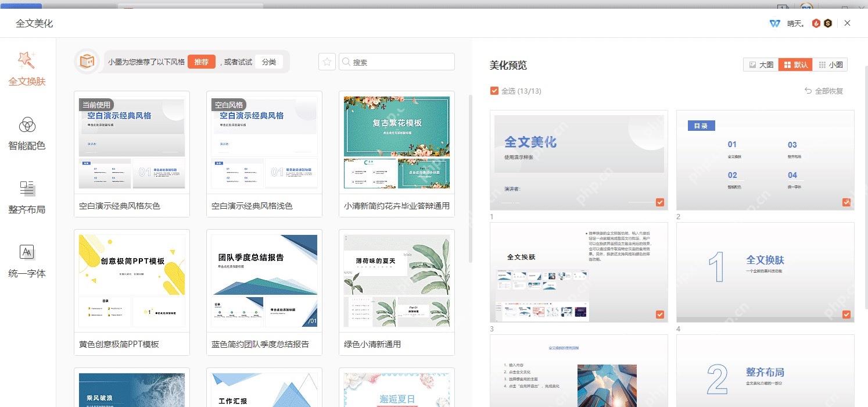
Task: Uncheck slide 1 preview checkbox
Action: coord(660,202)
